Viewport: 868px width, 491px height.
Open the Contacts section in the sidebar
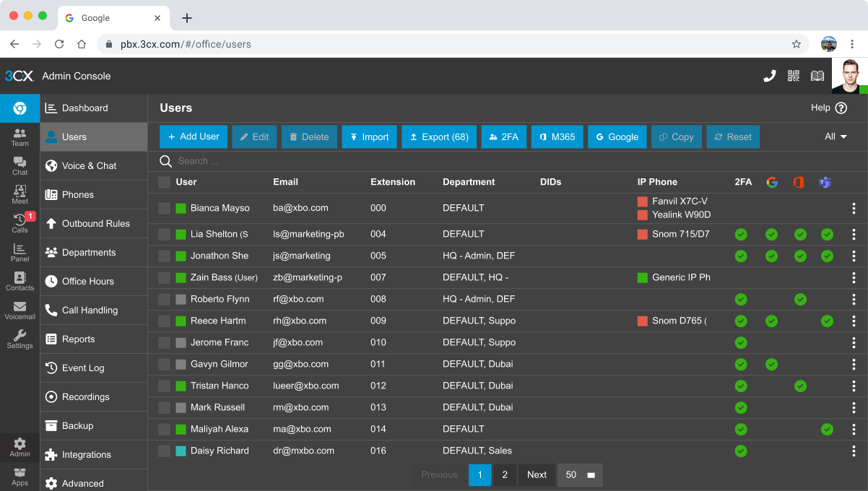19,280
